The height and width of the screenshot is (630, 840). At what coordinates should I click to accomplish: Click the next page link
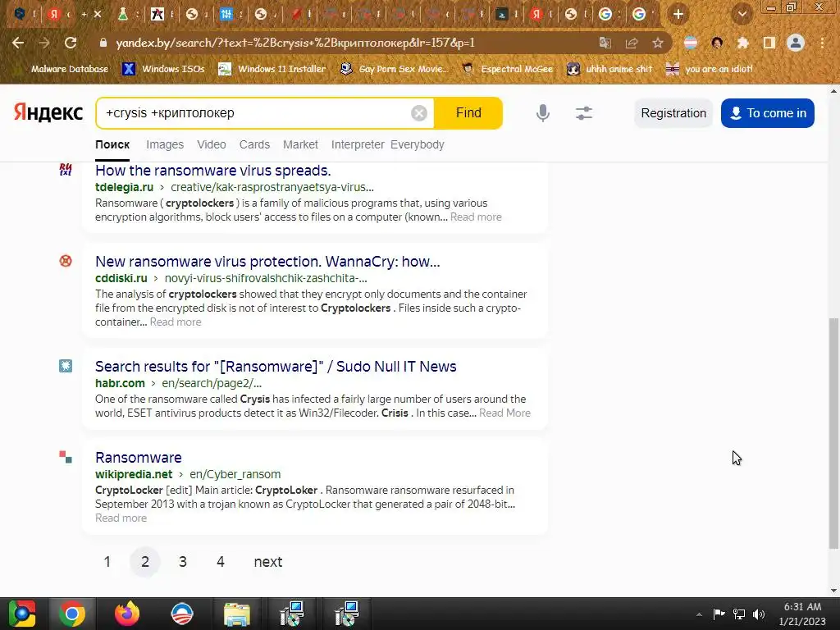click(268, 561)
